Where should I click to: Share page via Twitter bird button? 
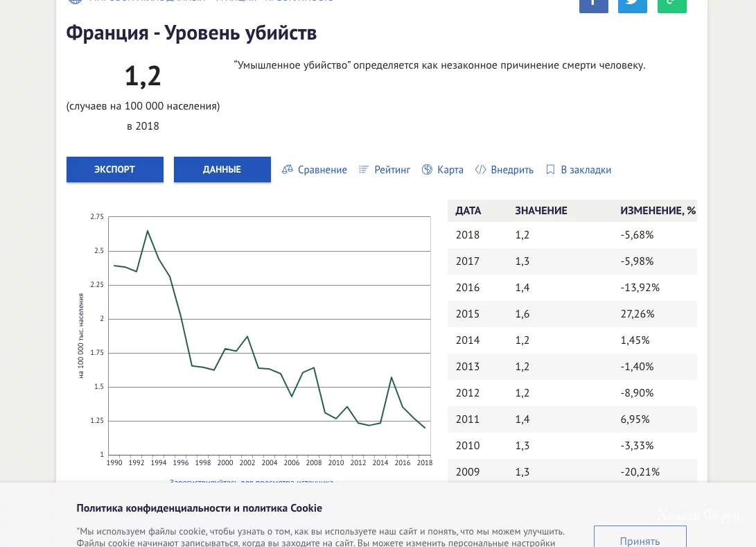point(633,5)
